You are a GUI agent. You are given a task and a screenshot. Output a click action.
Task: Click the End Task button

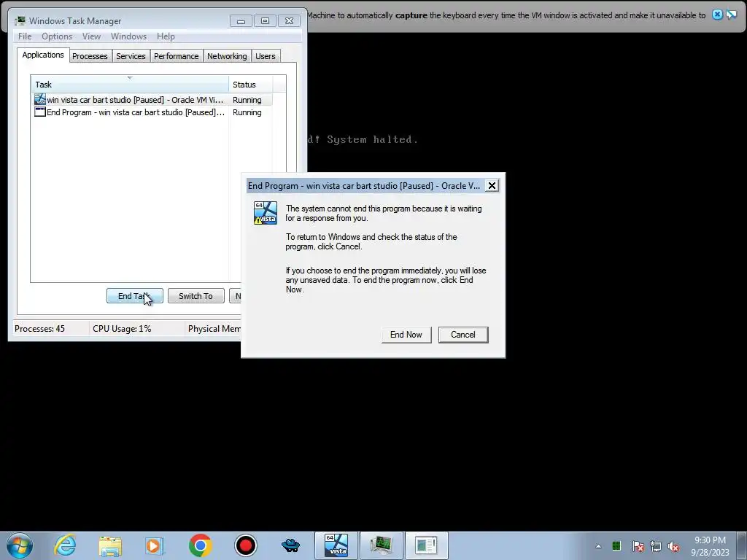(135, 296)
